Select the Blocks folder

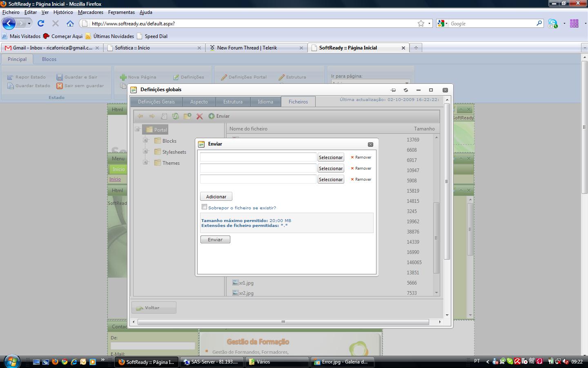165,141
